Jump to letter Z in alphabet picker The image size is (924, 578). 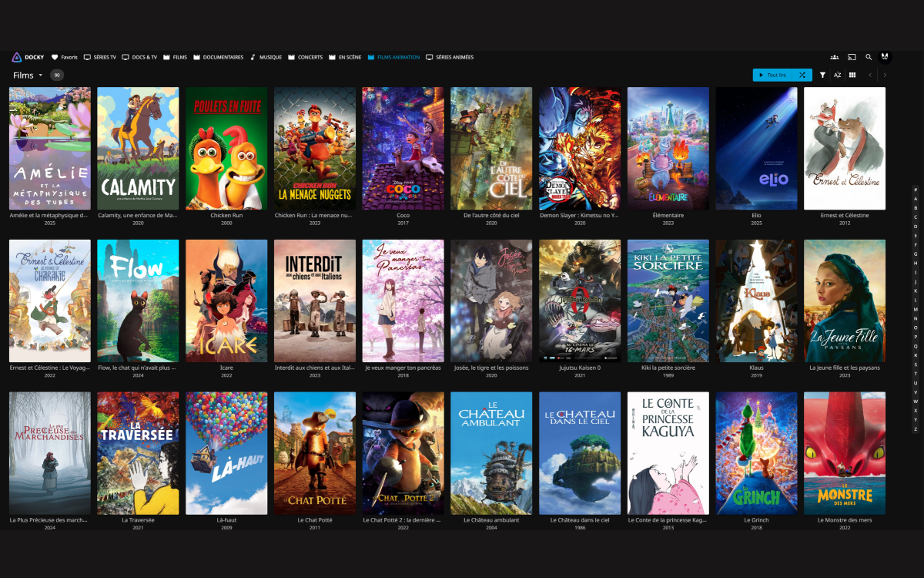coord(916,428)
